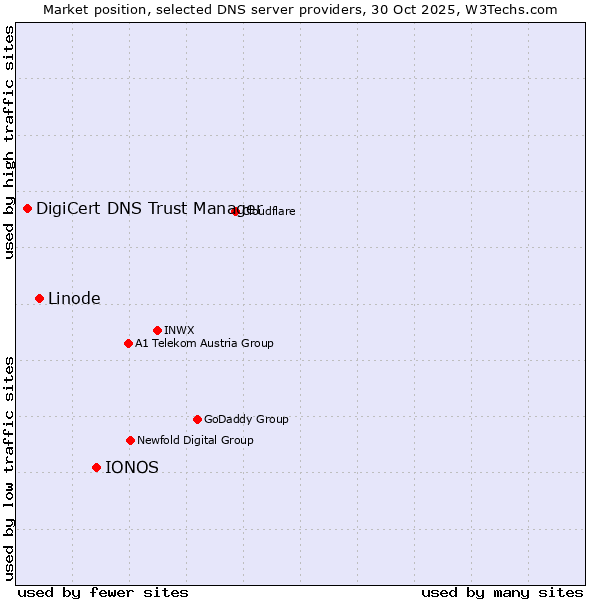
Task: Click the Newfold Digital Group label
Action: coord(195,440)
